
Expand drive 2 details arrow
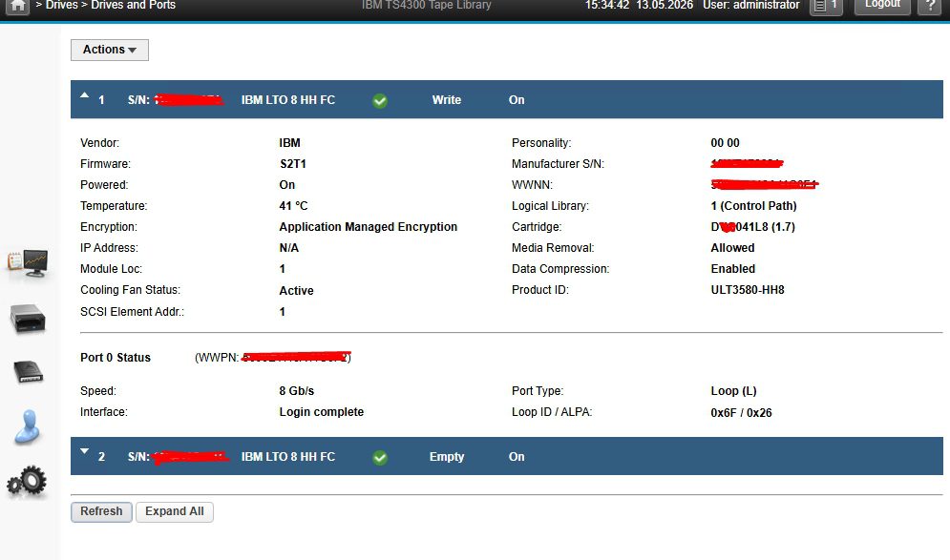click(x=84, y=451)
